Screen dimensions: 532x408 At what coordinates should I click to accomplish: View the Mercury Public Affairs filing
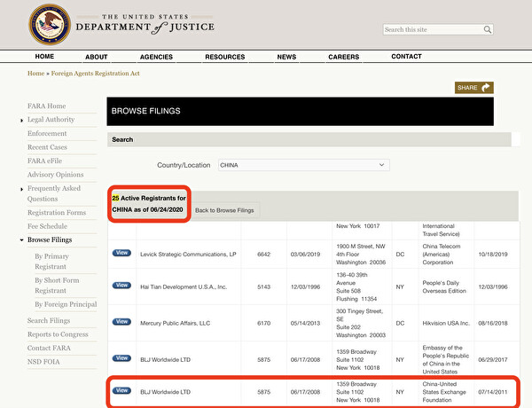(x=121, y=322)
